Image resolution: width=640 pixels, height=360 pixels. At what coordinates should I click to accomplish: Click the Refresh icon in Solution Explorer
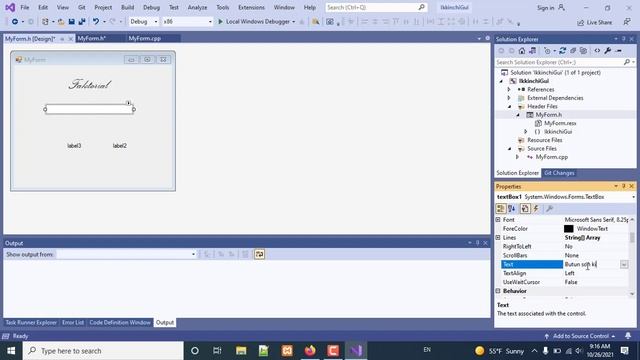pos(562,51)
